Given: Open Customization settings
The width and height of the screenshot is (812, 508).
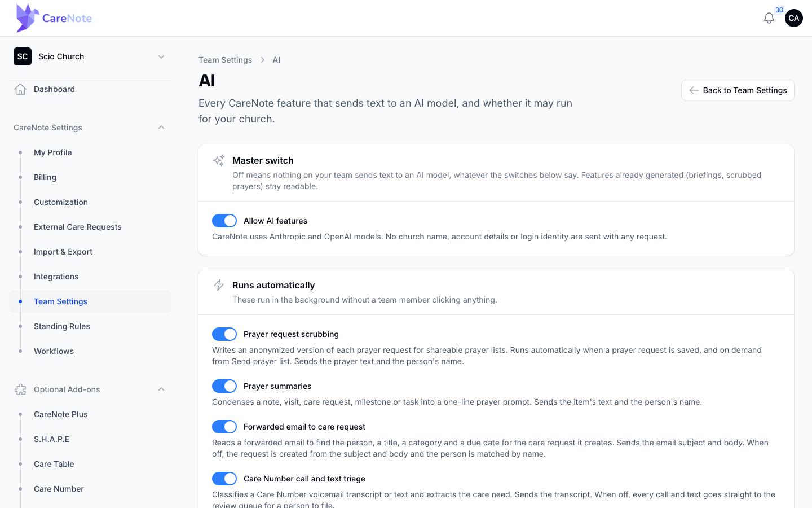Looking at the screenshot, I should [90, 202].
